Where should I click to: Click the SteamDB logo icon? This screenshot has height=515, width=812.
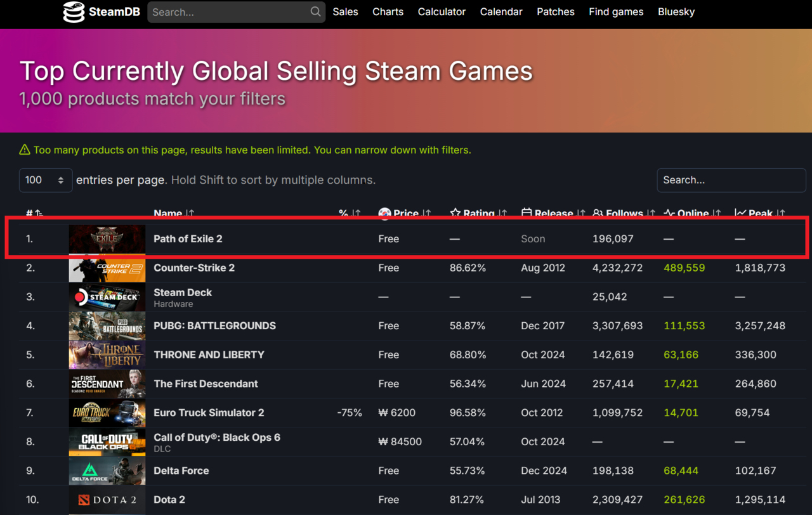coord(74,12)
